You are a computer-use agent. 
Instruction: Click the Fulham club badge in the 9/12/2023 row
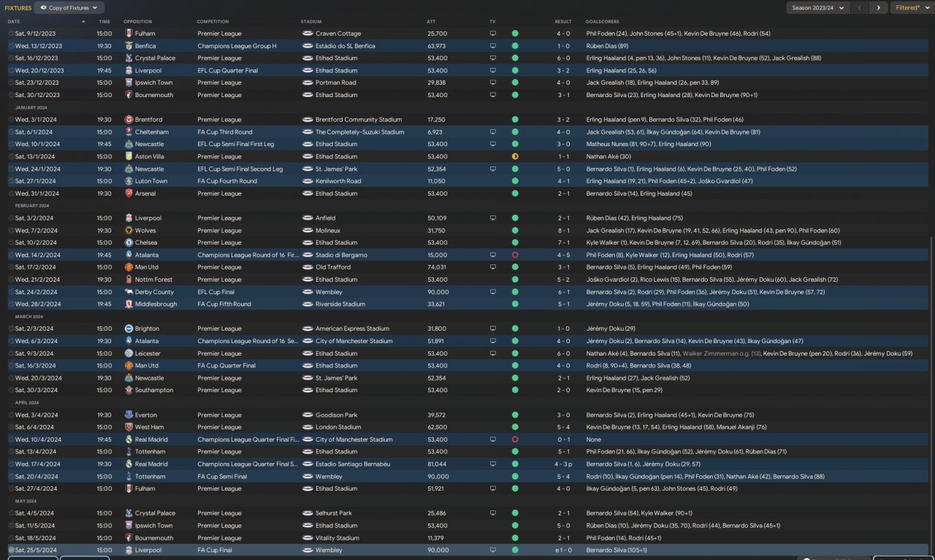129,34
